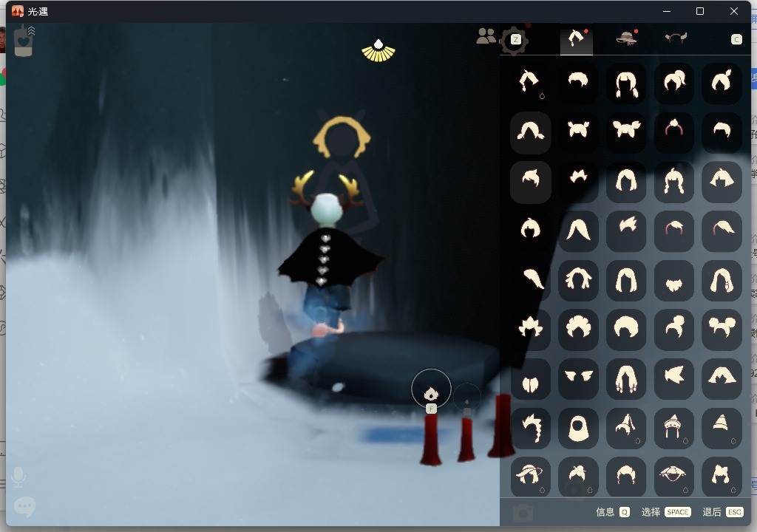757x532 pixels.
Task: Select the high ponytail hairstyle
Action: click(674, 83)
